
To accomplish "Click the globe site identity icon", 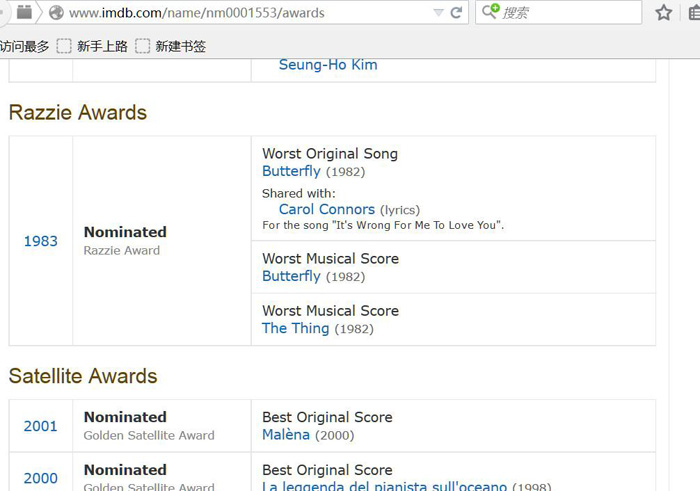I will pos(56,12).
